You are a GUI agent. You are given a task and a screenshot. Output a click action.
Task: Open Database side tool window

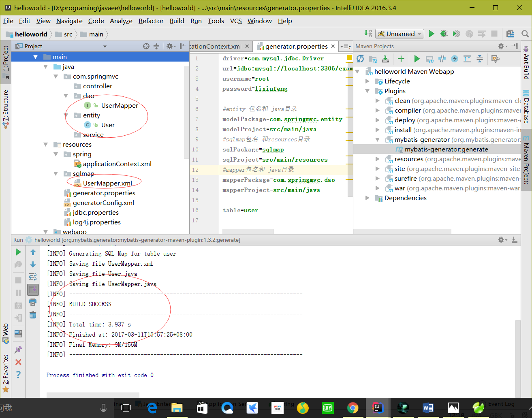coord(526,107)
